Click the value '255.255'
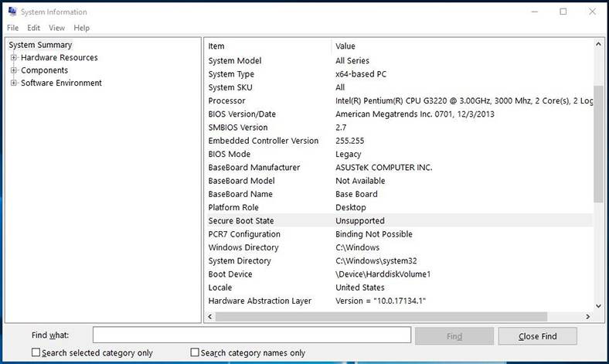609x364 pixels. (350, 141)
